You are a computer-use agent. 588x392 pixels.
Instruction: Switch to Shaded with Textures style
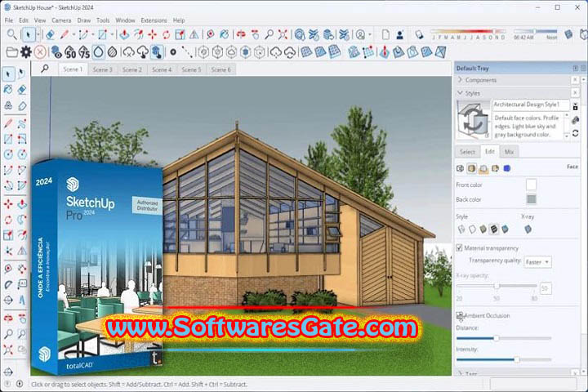coord(494,229)
